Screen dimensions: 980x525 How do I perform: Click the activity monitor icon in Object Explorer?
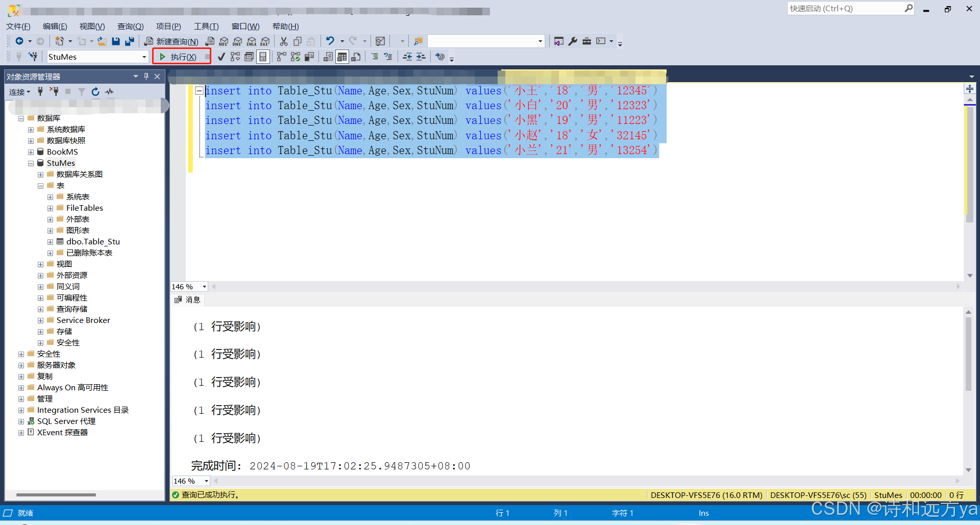click(109, 92)
